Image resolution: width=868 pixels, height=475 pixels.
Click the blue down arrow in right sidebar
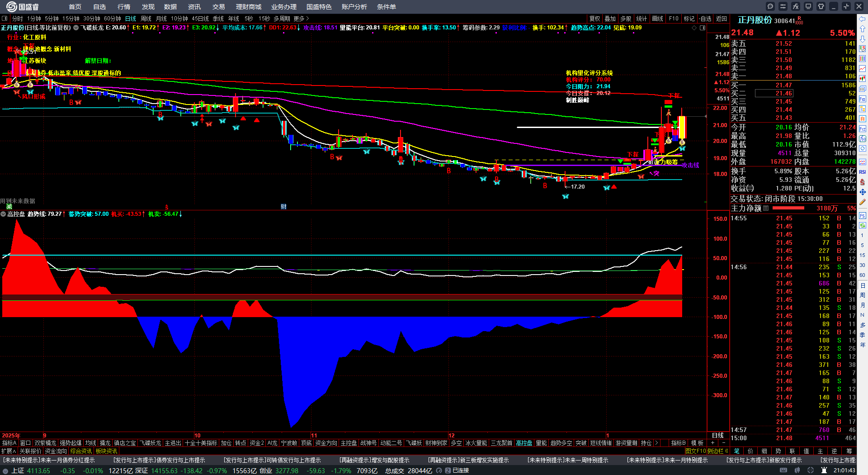863,39
